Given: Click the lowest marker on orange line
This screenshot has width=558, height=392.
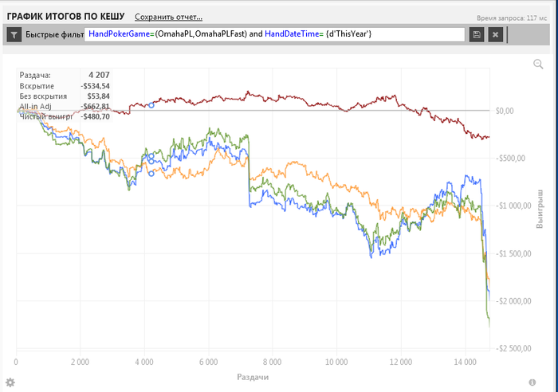Looking at the screenshot, I should pos(151,174).
